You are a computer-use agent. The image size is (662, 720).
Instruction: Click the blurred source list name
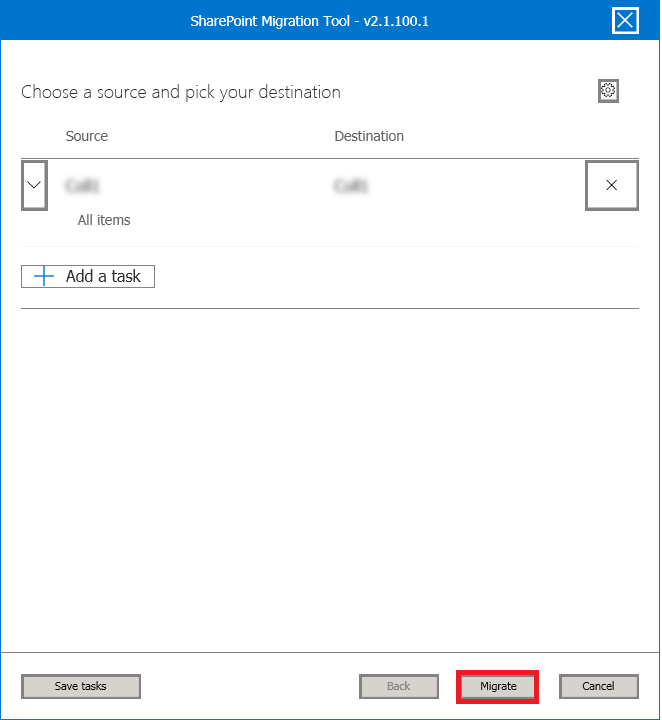point(83,186)
